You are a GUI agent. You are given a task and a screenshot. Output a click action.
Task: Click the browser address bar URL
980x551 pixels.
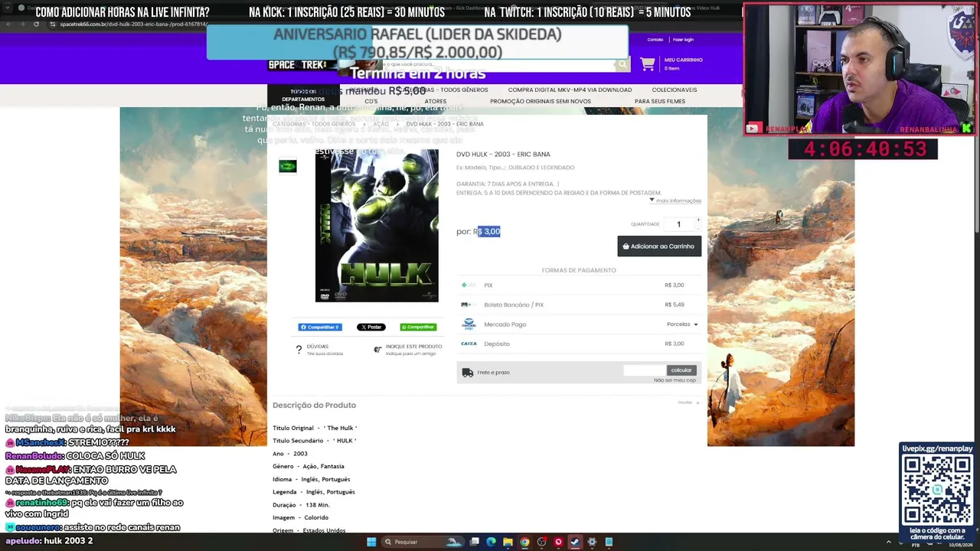pyautogui.click(x=134, y=24)
